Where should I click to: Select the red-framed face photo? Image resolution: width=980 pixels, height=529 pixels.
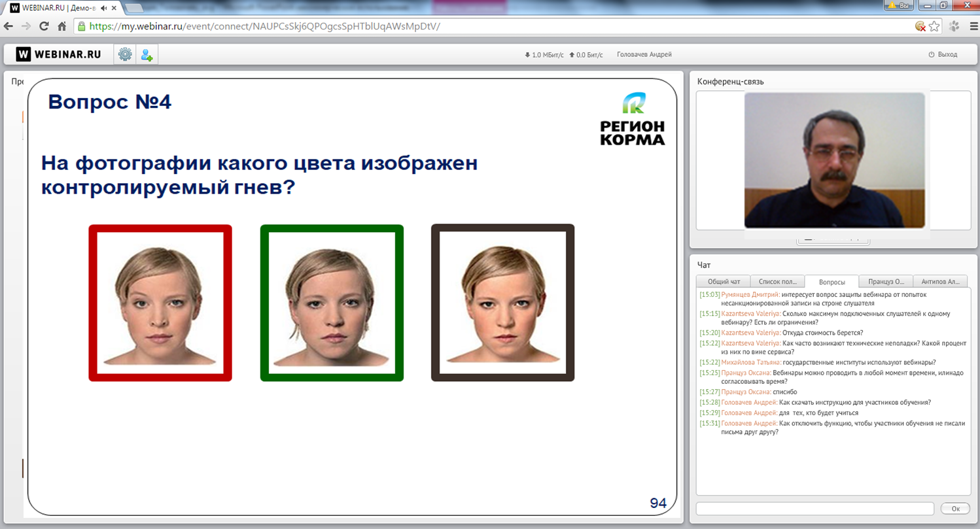(x=160, y=303)
